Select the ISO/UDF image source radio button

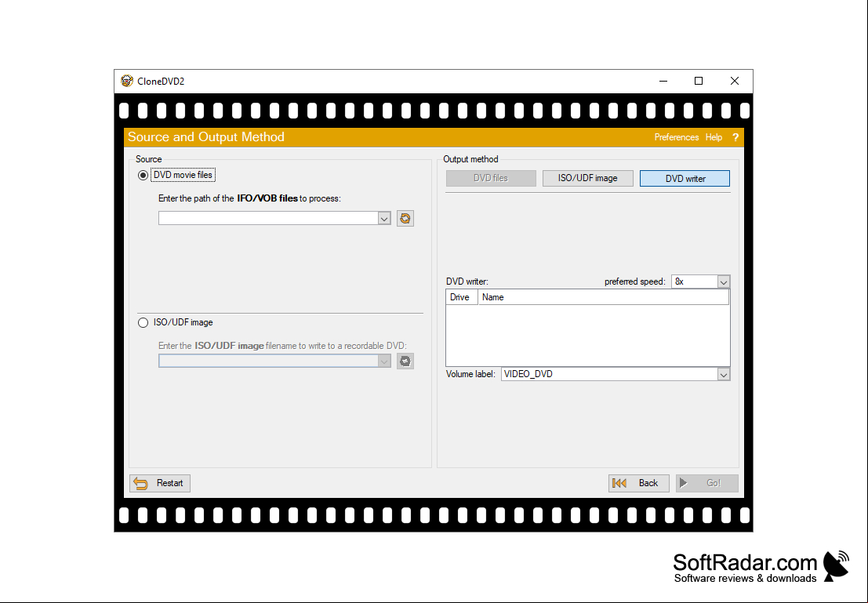143,322
